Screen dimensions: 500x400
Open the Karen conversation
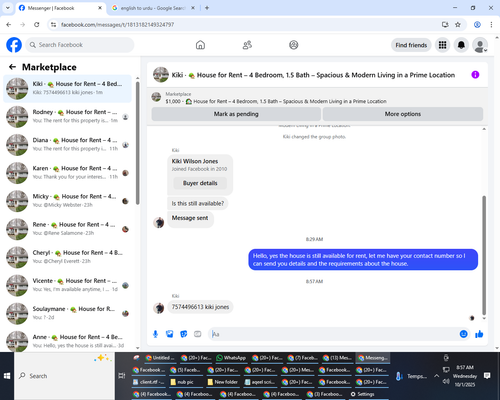(x=67, y=173)
